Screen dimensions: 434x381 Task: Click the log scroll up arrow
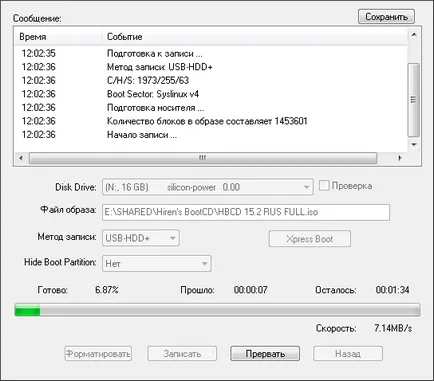click(x=414, y=35)
